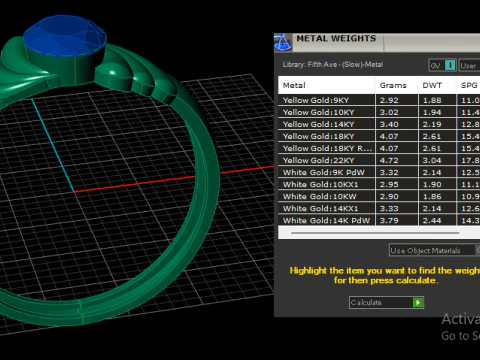Screen dimensions: 480x360
Task: Click the 3.32 grams value
Action: click(x=389, y=172)
